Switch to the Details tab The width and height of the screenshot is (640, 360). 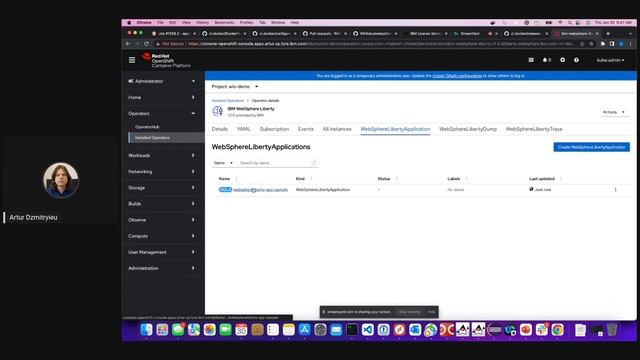point(220,129)
